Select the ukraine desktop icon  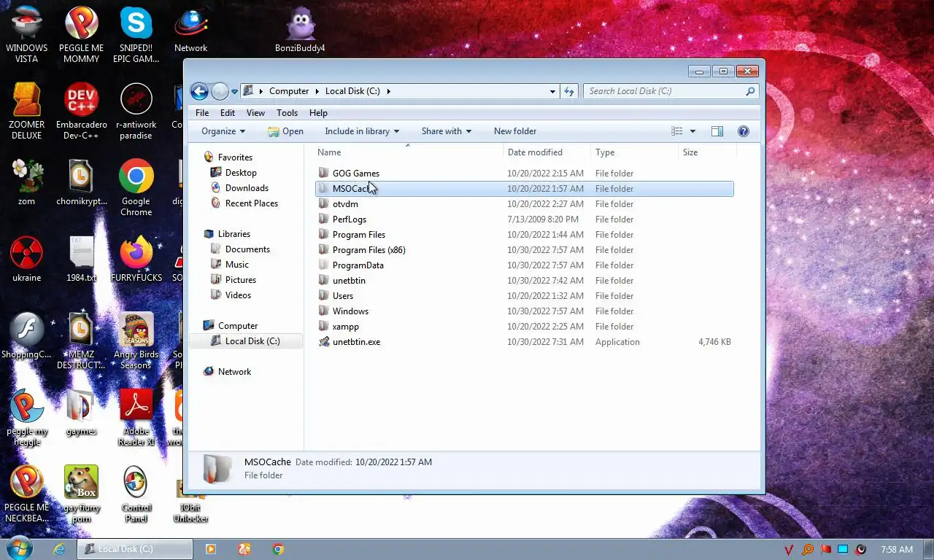coord(27,259)
